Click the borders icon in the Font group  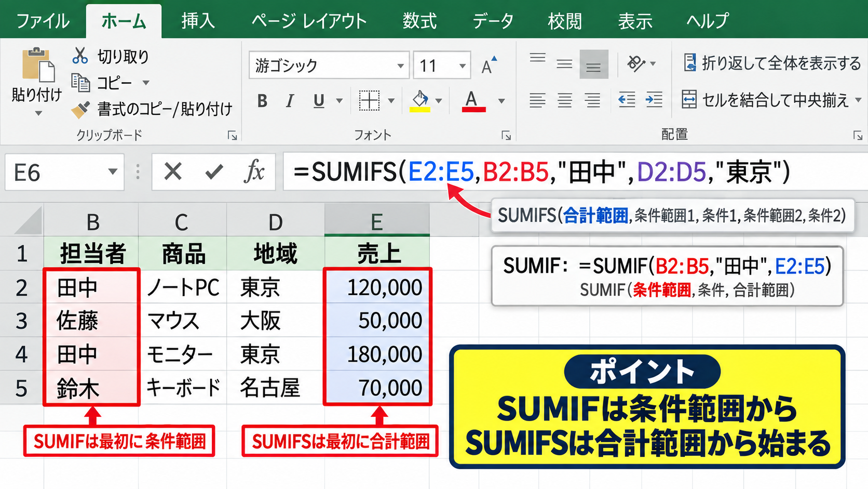tap(369, 100)
